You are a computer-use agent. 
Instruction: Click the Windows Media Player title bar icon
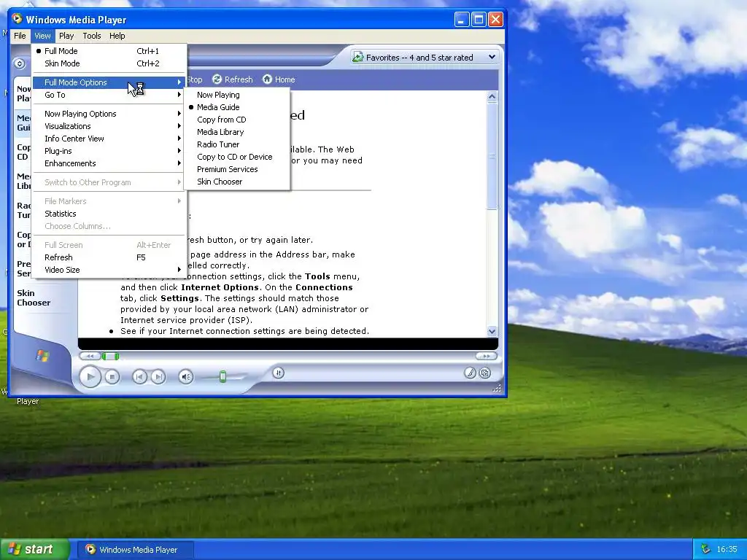18,19
